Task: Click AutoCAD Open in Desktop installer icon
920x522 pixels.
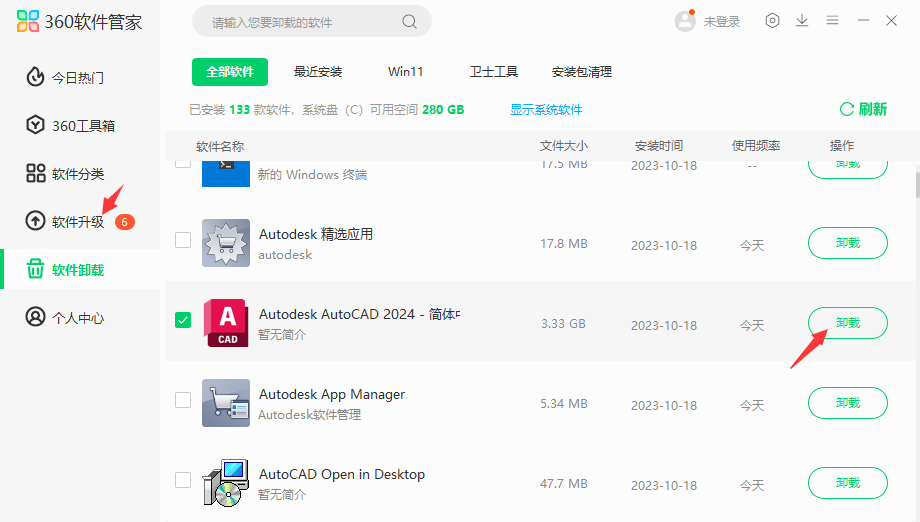Action: tap(226, 483)
